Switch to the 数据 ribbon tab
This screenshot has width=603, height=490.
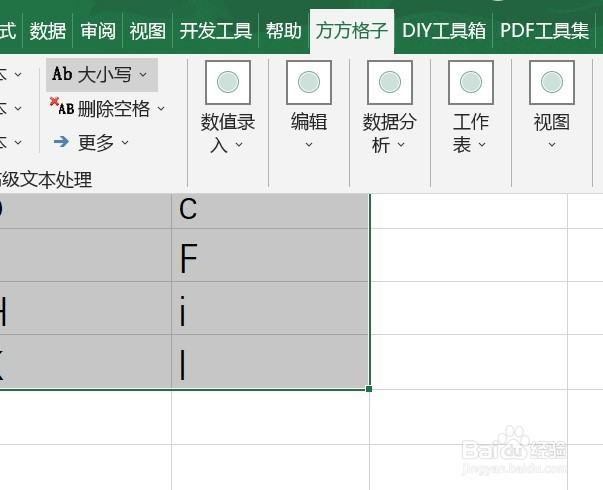click(x=48, y=31)
